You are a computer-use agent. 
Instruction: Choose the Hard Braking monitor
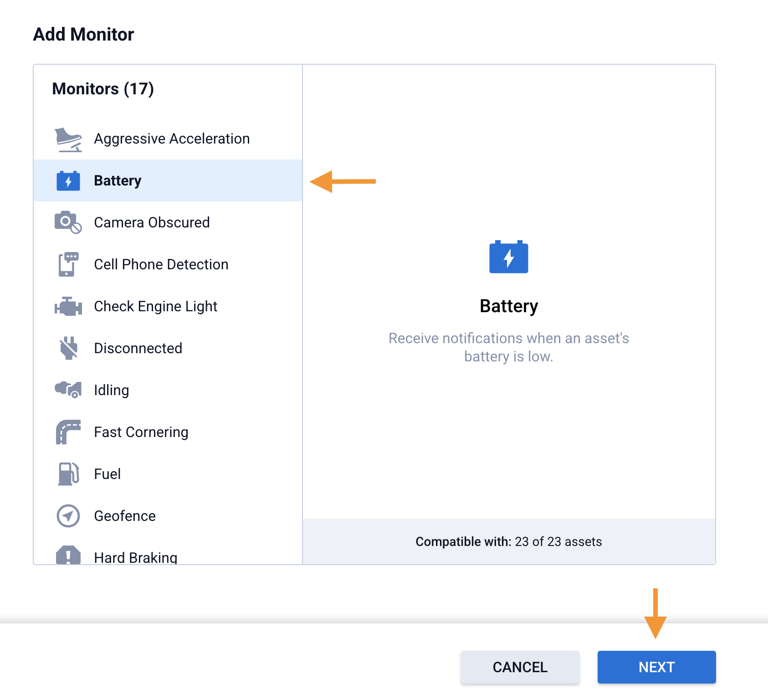[135, 557]
